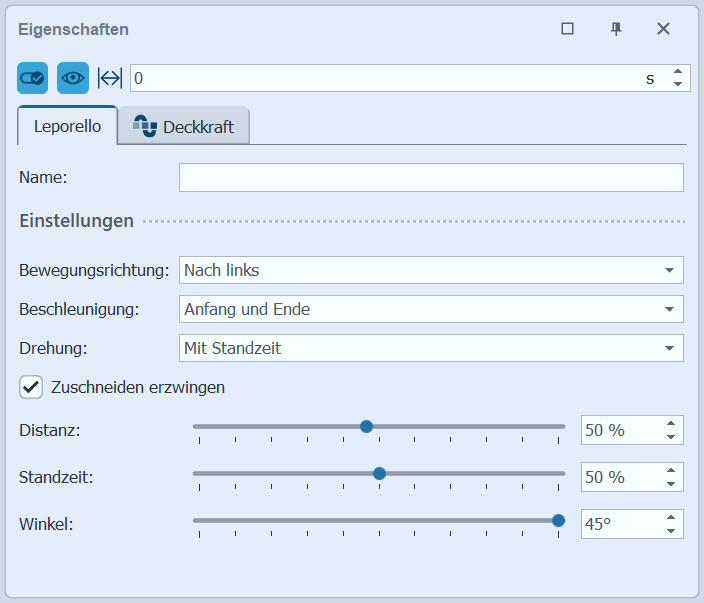Image resolution: width=704 pixels, height=603 pixels.
Task: Decrease the Winkel angle value
Action: (671, 531)
